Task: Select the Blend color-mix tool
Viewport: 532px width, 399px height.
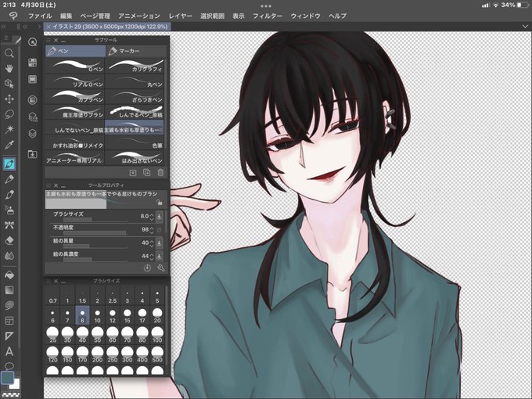Action: (x=9, y=256)
